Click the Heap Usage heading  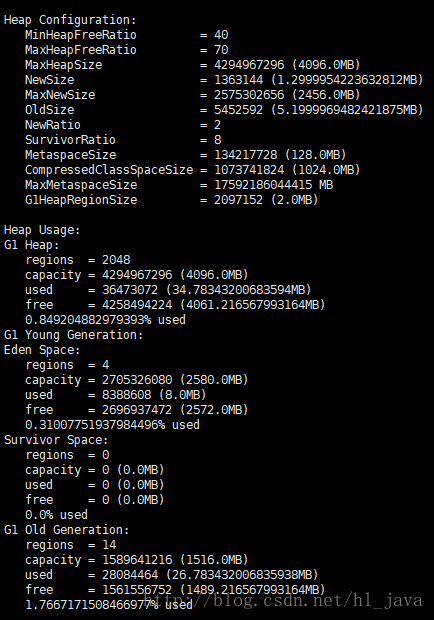coord(42,230)
